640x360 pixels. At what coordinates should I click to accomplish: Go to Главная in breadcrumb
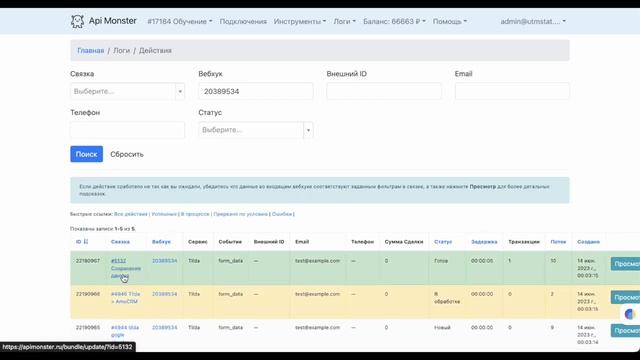coord(91,51)
